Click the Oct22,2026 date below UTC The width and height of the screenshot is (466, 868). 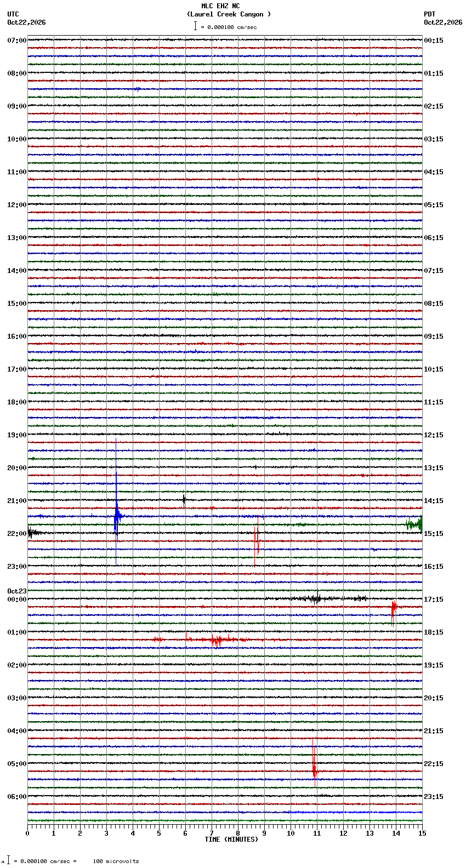click(26, 22)
